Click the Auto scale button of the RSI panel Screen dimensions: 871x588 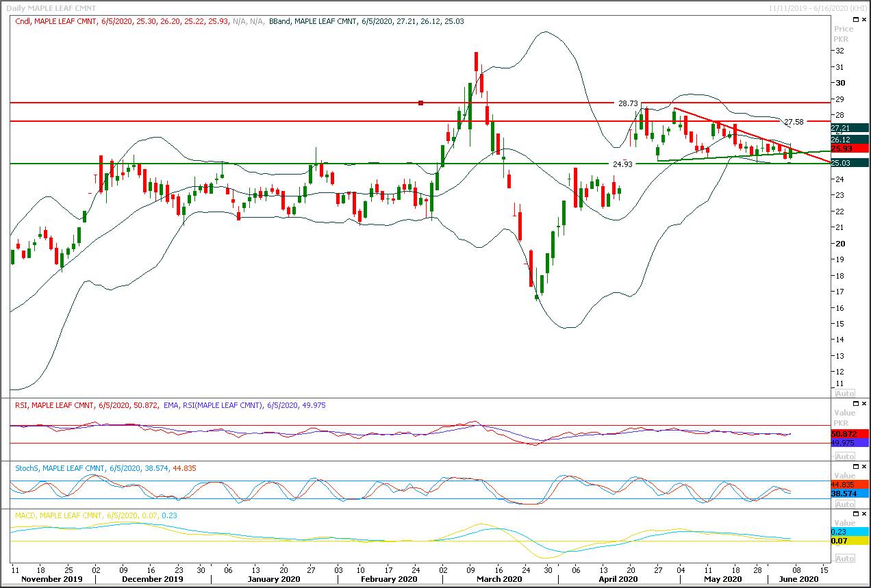tap(845, 457)
